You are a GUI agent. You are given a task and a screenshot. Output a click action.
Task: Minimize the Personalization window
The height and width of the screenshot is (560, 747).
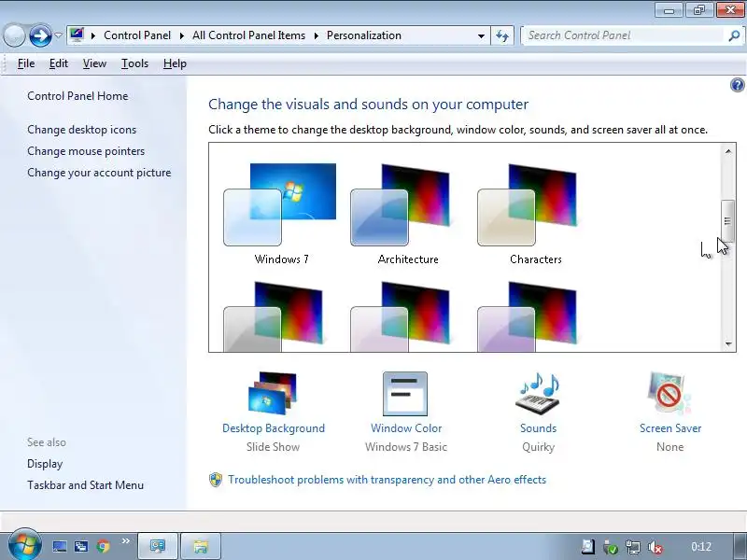click(x=669, y=10)
